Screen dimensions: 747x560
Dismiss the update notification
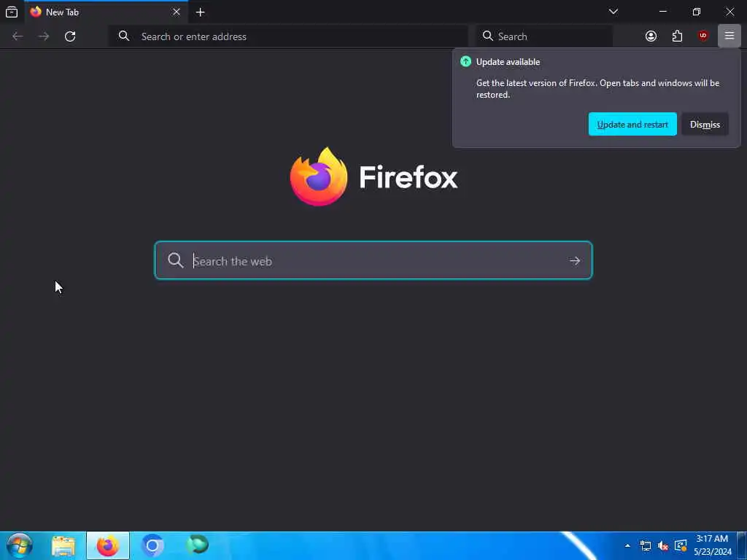[705, 124]
